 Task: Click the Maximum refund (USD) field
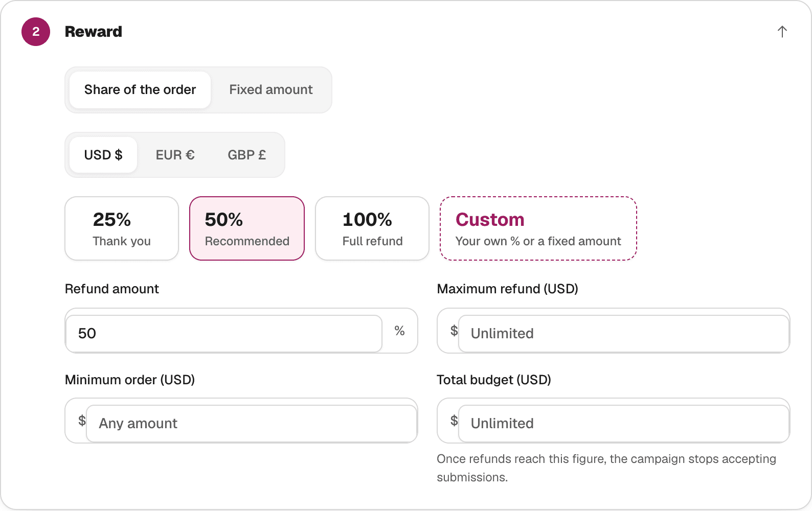(624, 334)
